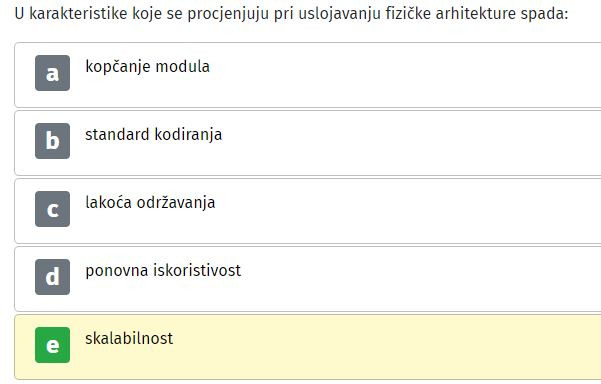Click the question text about fizičke arhitekture
The image size is (601, 384).
click(291, 14)
